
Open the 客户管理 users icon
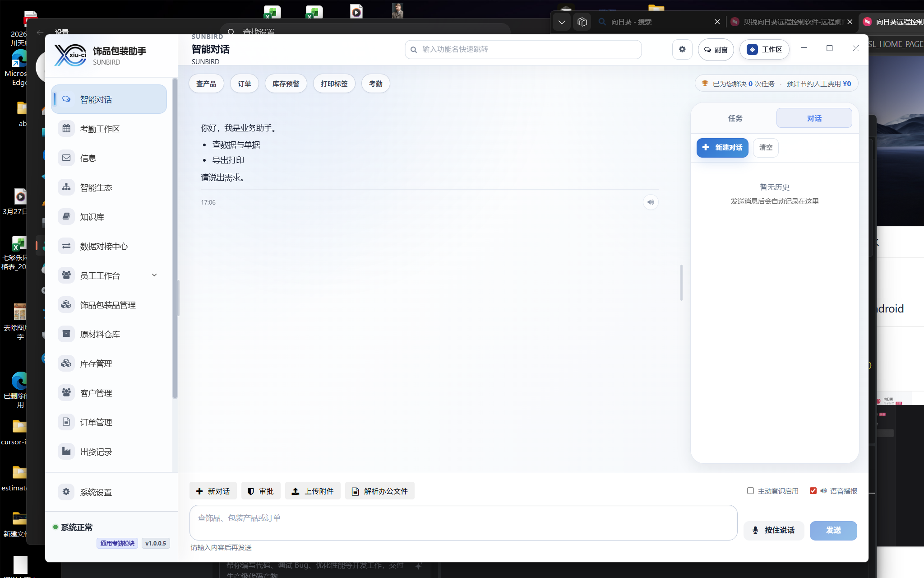66,392
